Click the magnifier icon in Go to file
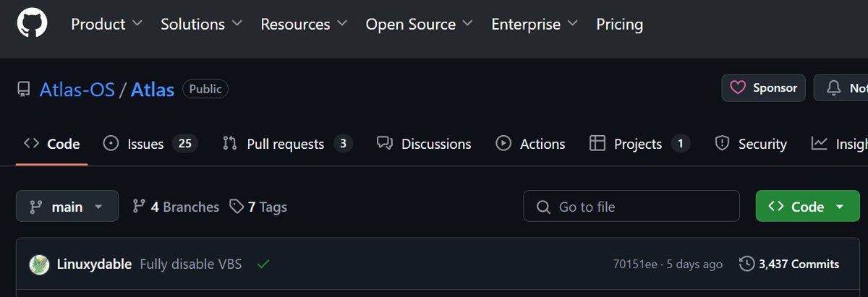 click(543, 207)
